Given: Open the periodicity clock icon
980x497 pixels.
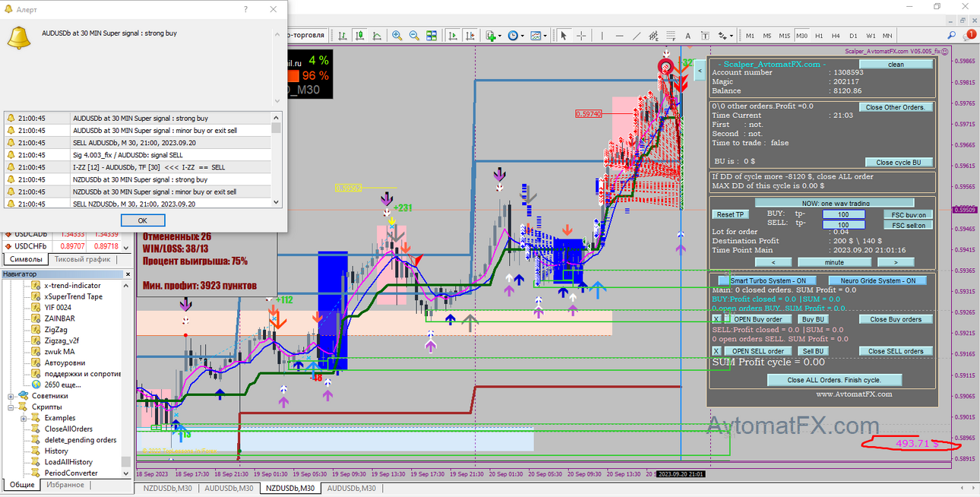Looking at the screenshot, I should tap(513, 35).
